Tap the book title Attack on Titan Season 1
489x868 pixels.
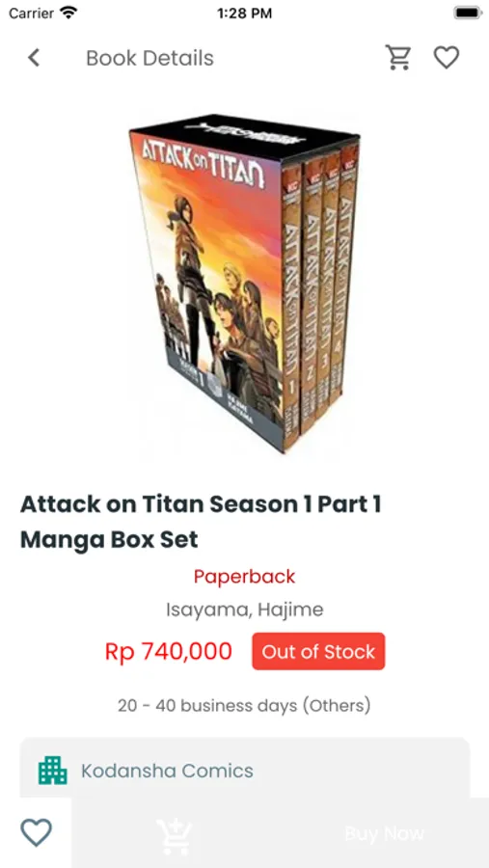201,522
